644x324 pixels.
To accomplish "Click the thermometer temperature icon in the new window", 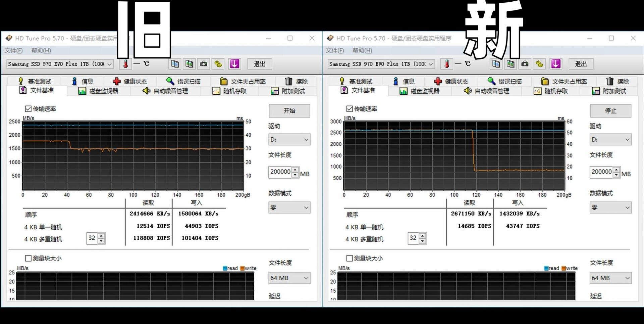I will point(446,64).
